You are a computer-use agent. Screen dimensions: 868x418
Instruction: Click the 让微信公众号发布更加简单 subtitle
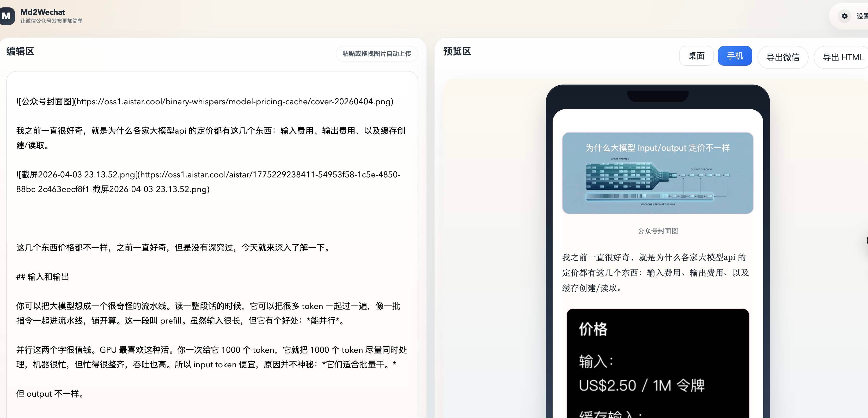pyautogui.click(x=52, y=21)
